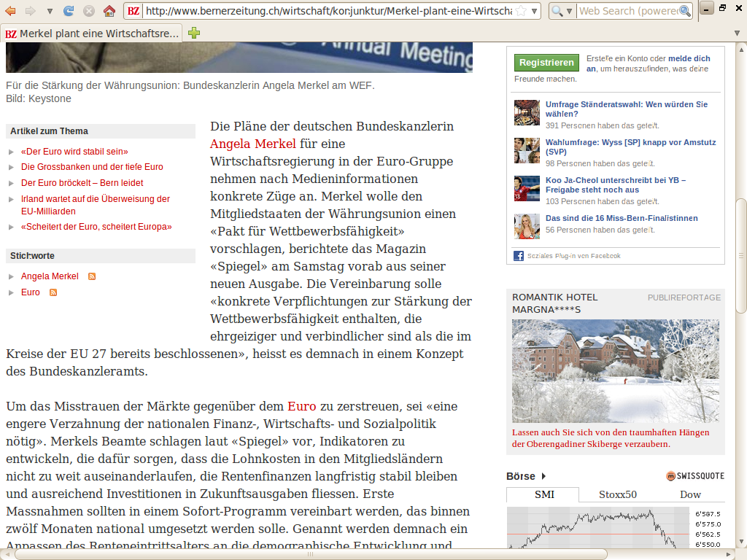Click the horizontal scrollbar thumb
The width and height of the screenshot is (747, 560).
(x=311, y=554)
